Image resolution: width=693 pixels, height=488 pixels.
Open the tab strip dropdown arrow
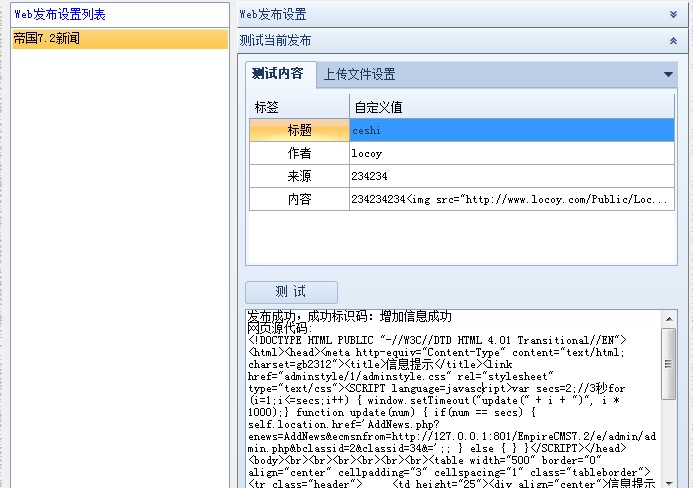point(668,74)
